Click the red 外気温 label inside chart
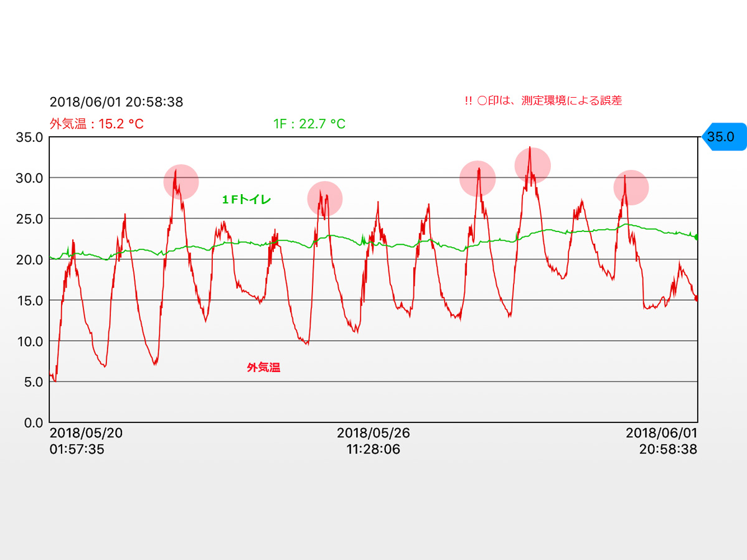747x560 pixels. tap(263, 368)
